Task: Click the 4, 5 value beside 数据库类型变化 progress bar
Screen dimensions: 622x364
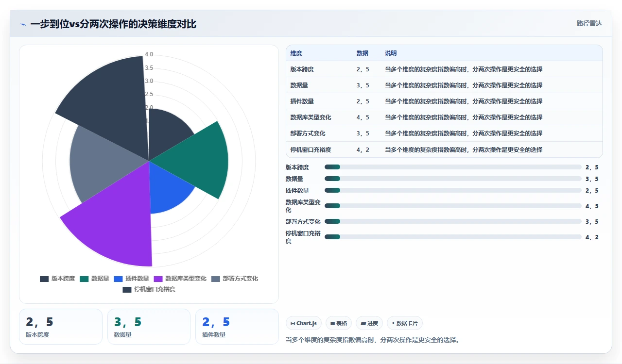Action: pyautogui.click(x=592, y=206)
